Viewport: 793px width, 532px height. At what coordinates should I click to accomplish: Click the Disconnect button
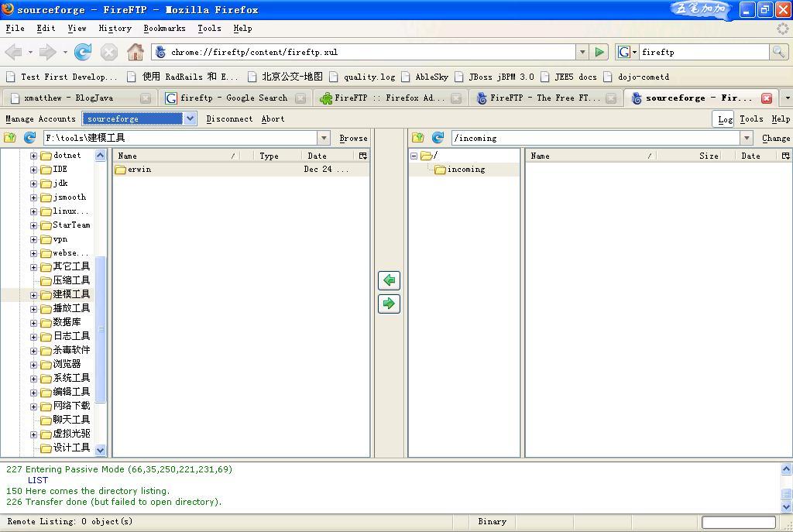coord(229,118)
